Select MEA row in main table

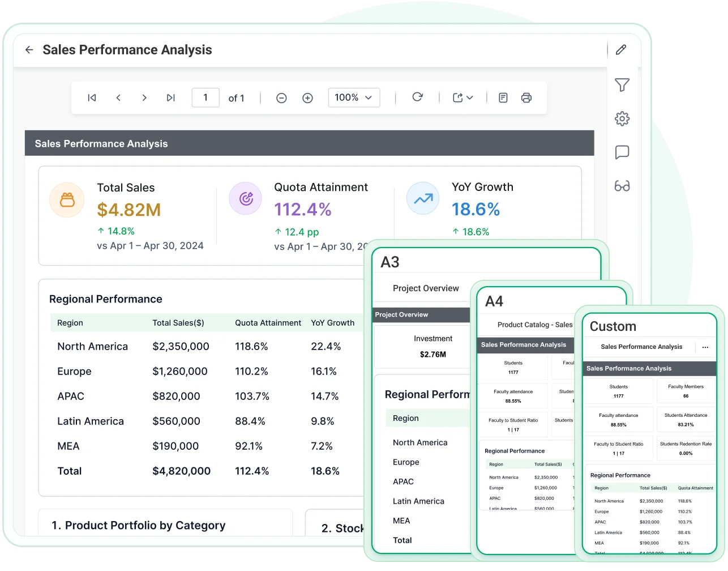point(207,446)
